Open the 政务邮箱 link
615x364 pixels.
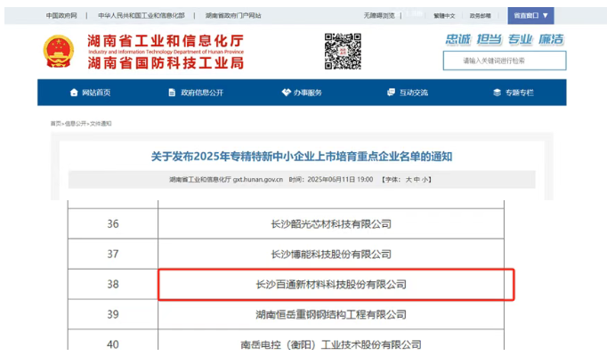(480, 16)
